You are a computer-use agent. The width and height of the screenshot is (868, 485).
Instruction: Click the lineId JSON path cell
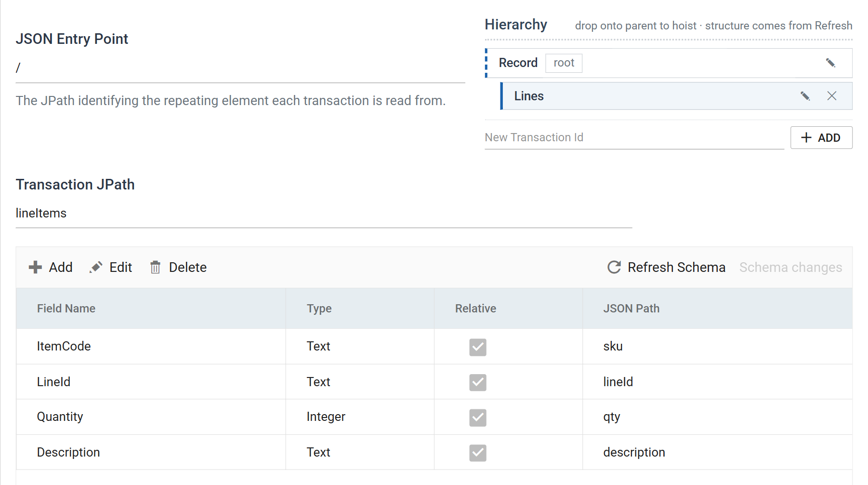tap(717, 382)
